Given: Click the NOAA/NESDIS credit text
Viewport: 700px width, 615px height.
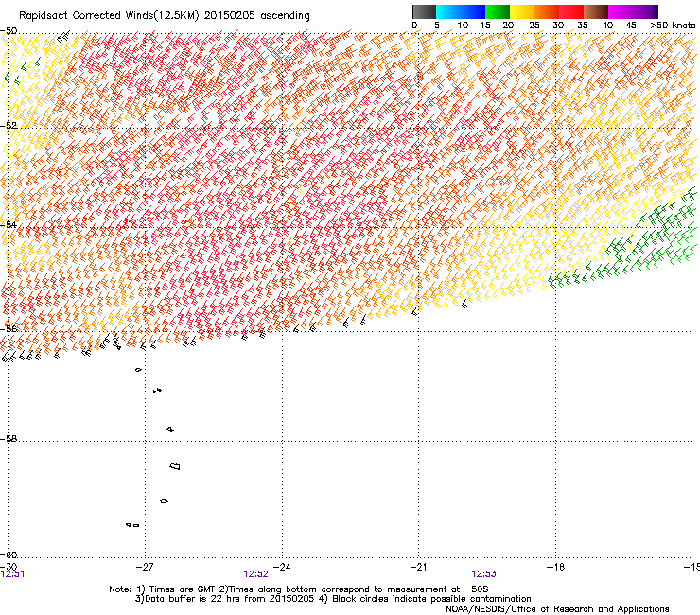Looking at the screenshot, I should point(557,609).
